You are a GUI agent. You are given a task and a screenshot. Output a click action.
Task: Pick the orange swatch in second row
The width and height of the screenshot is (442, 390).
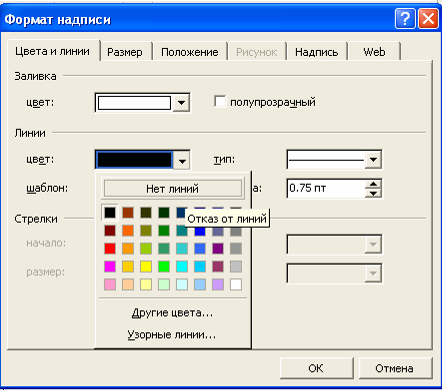pyautogui.click(x=128, y=230)
